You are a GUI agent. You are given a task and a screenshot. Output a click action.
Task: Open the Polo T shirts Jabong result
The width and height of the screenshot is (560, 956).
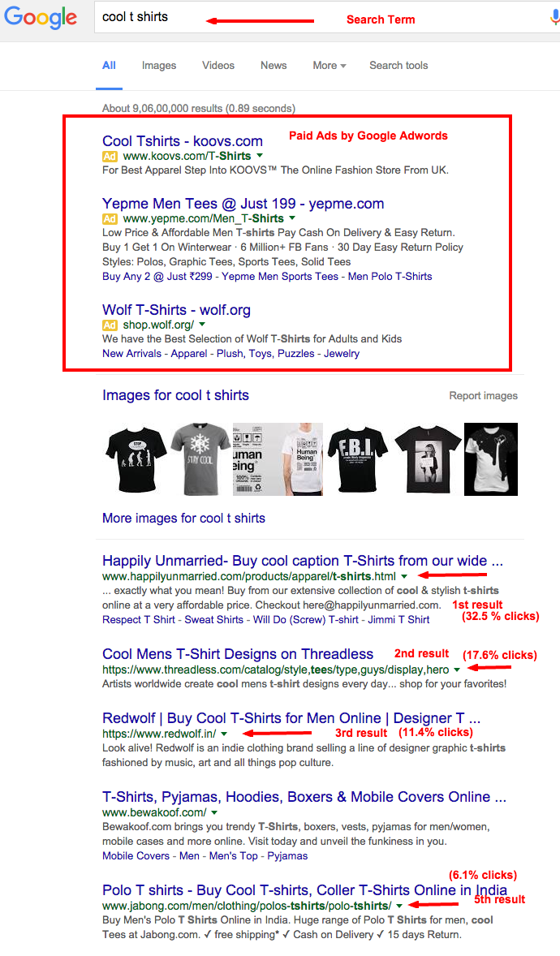pos(304,890)
